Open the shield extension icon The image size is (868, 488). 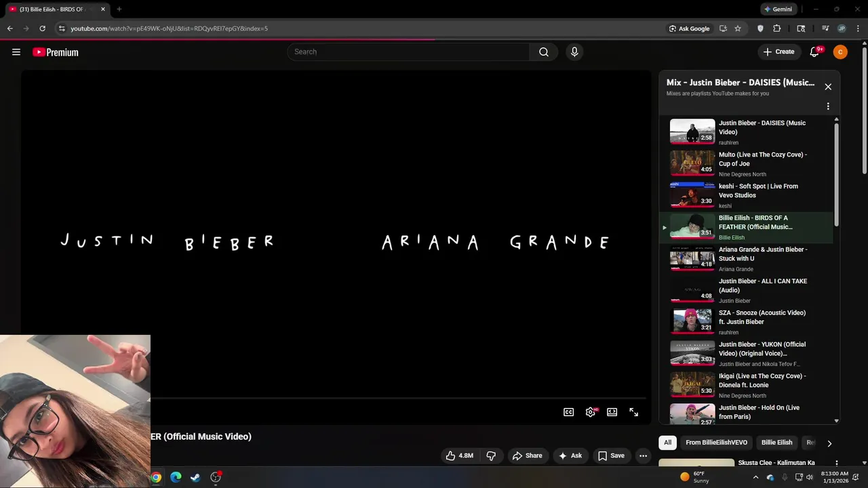[x=760, y=28]
